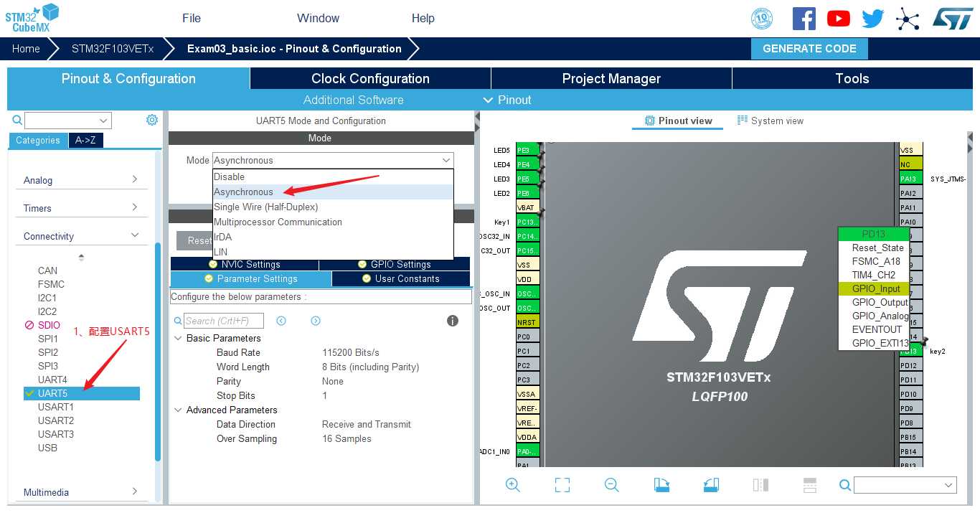The image size is (980, 513).
Task: Click the categories list vertical scrollbar
Action: click(158, 352)
